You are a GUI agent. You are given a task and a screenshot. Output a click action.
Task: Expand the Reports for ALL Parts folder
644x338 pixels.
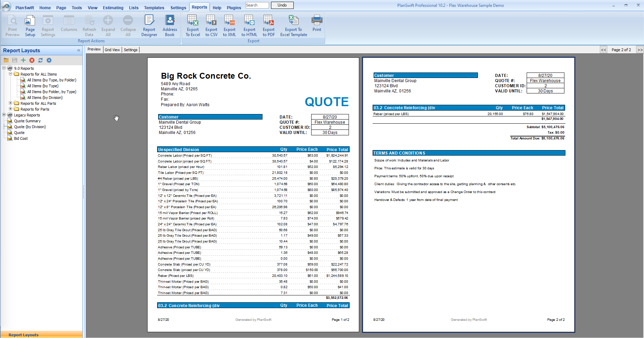(x=10, y=103)
